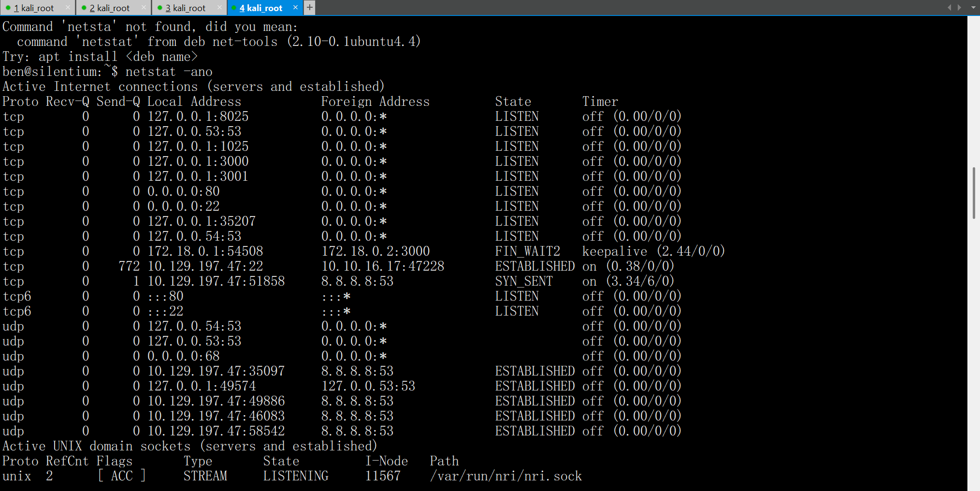Click local address 0.0.0.0:80
980x491 pixels.
click(183, 191)
